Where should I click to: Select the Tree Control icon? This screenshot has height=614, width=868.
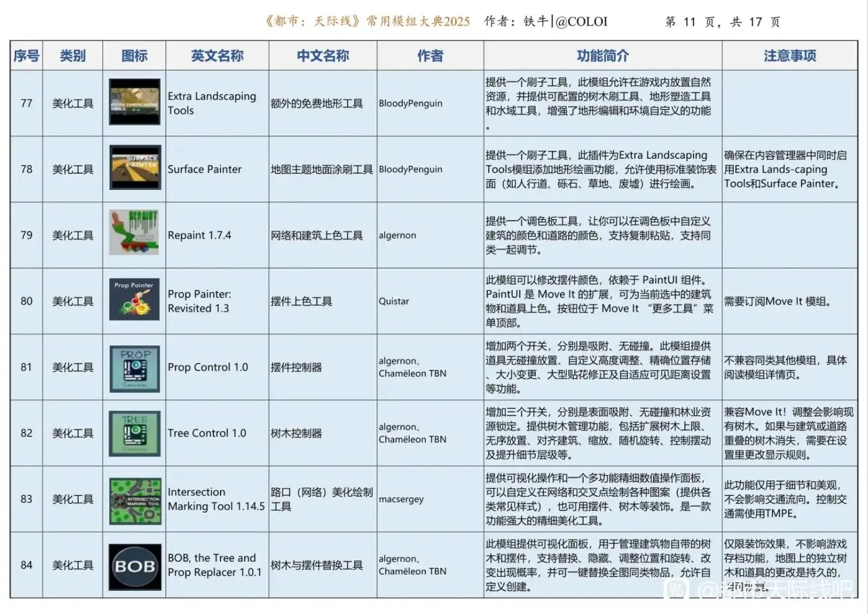point(134,433)
